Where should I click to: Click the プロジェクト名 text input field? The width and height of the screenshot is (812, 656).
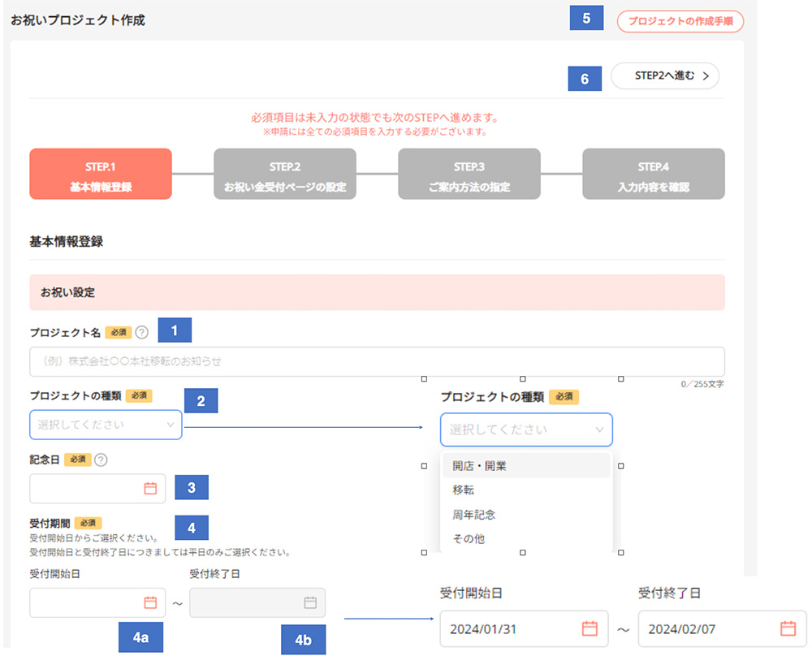[x=377, y=361]
